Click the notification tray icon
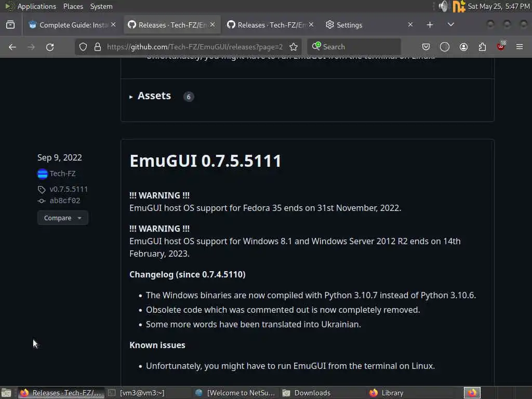532x399 pixels. coord(459,6)
